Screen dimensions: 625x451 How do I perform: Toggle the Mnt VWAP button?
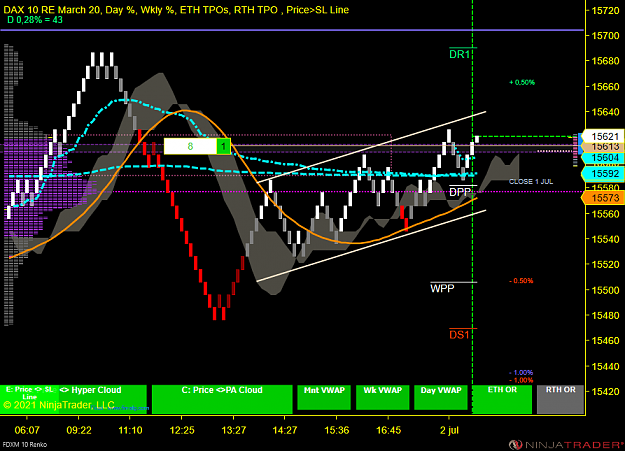324,397
